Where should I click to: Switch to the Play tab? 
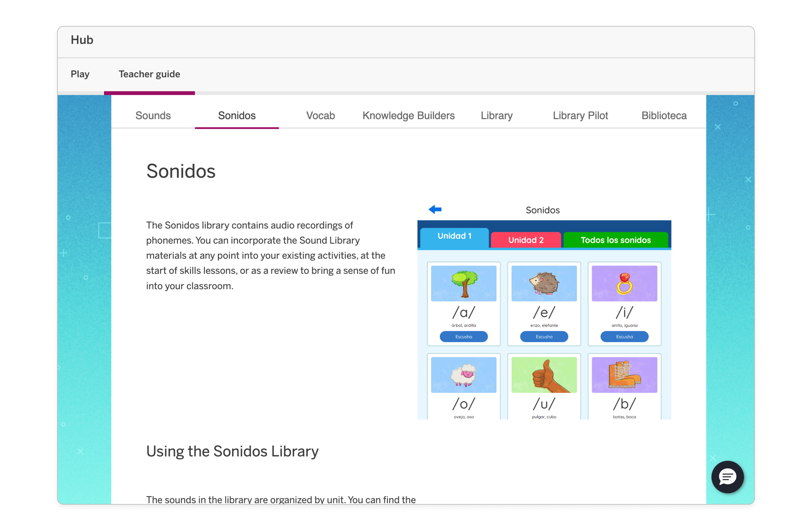pyautogui.click(x=80, y=74)
